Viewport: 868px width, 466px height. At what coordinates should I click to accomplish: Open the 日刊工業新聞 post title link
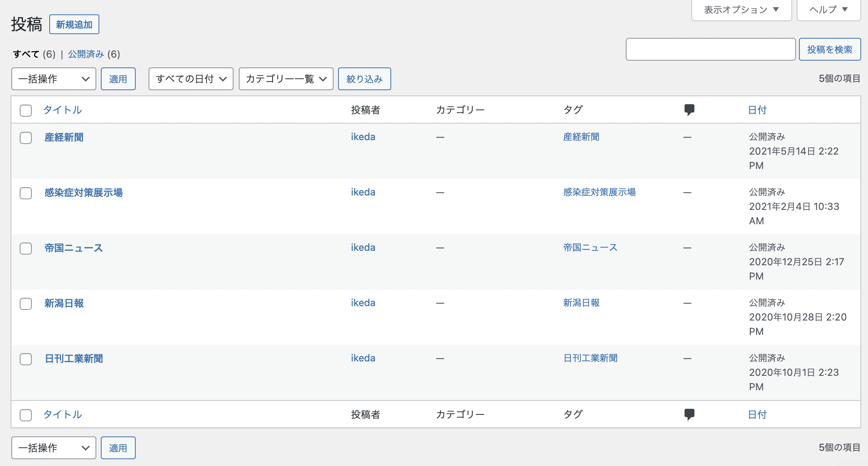74,358
